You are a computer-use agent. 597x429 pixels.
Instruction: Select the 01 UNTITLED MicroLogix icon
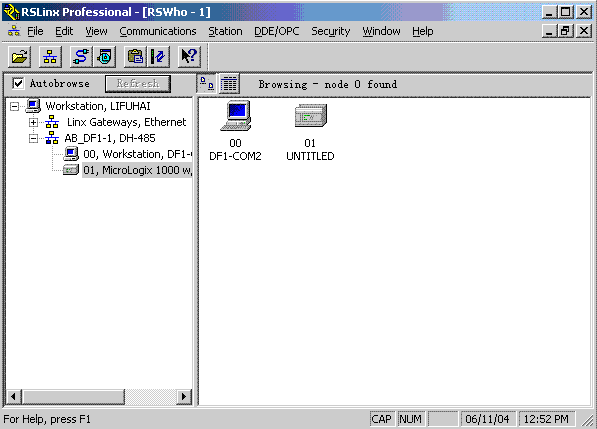(x=311, y=116)
